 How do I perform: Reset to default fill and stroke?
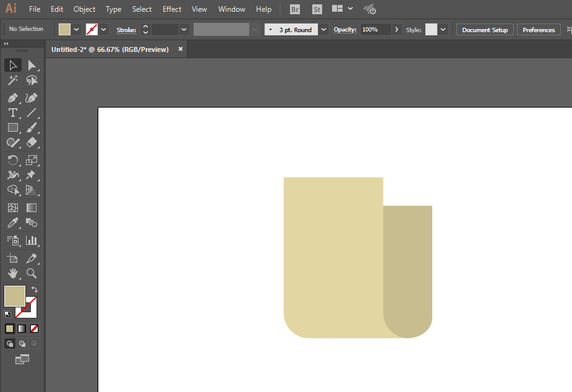pyautogui.click(x=7, y=314)
